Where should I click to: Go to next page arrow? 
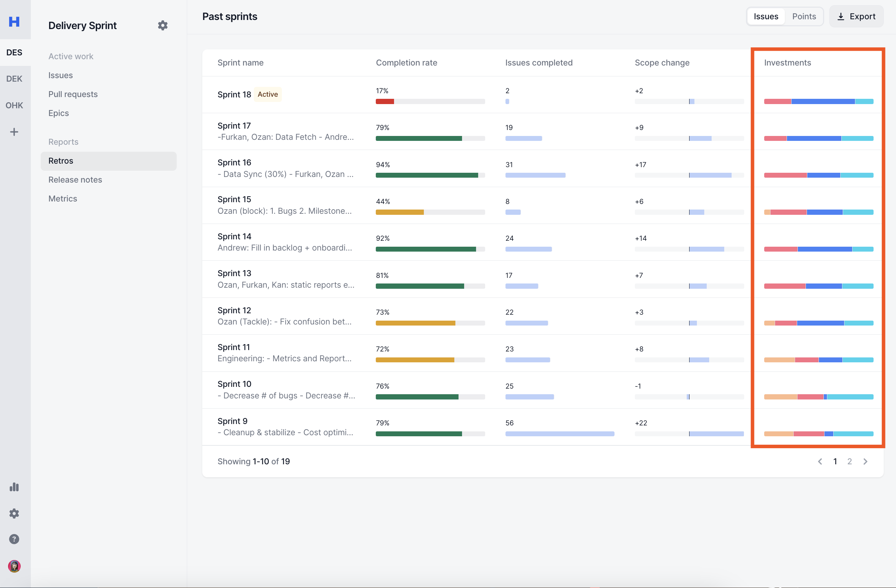pyautogui.click(x=865, y=461)
